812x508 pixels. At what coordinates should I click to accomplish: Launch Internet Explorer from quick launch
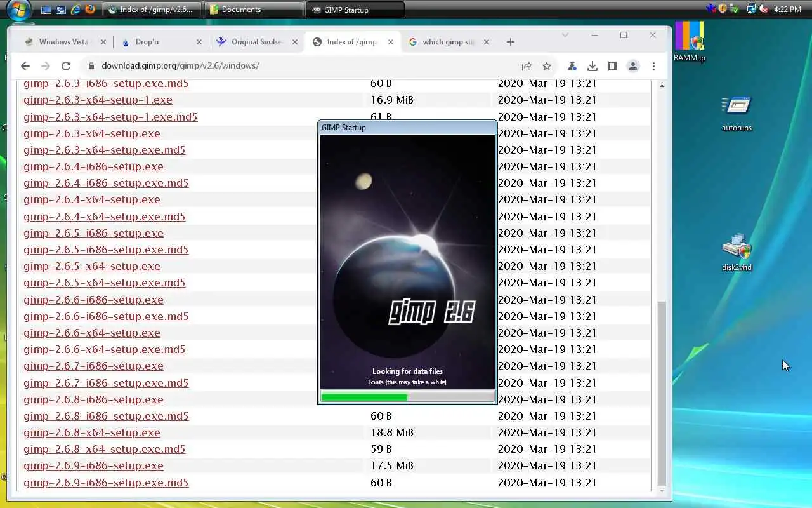point(75,10)
